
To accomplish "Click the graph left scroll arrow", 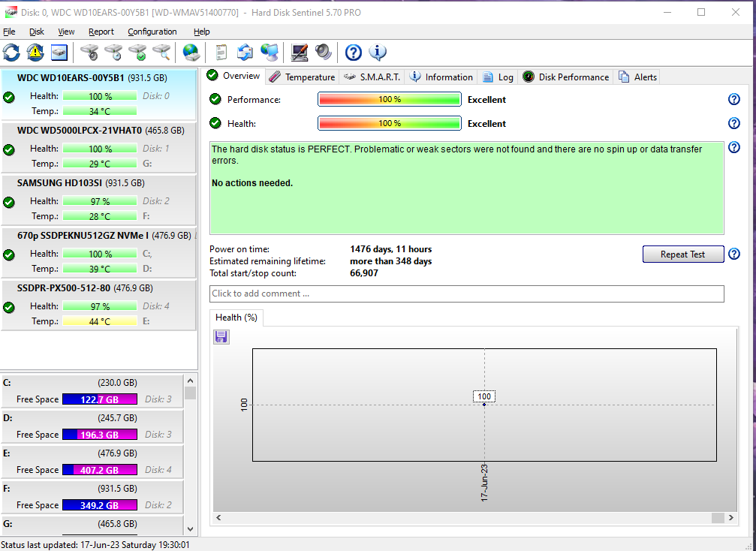I will 218,517.
